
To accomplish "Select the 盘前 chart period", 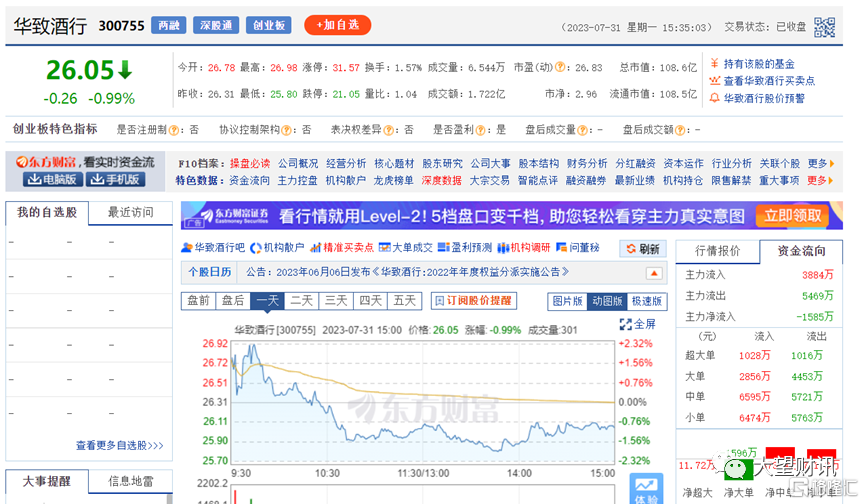I will tap(198, 301).
